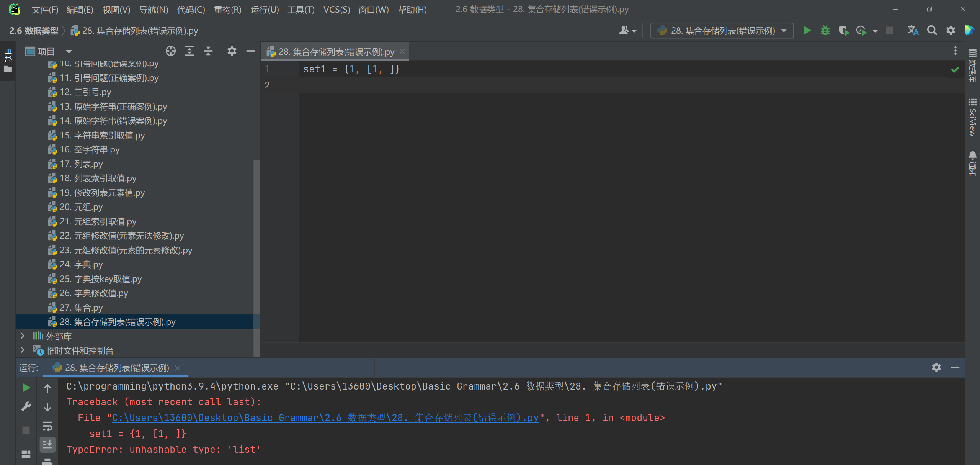Expand profile run options arrow

875,31
